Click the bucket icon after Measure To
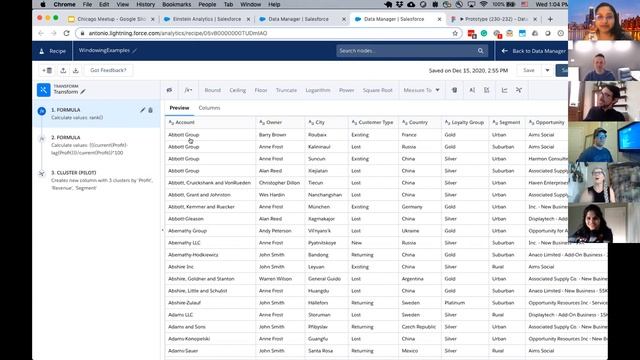Viewport: 640px width, 360px height. (x=454, y=90)
